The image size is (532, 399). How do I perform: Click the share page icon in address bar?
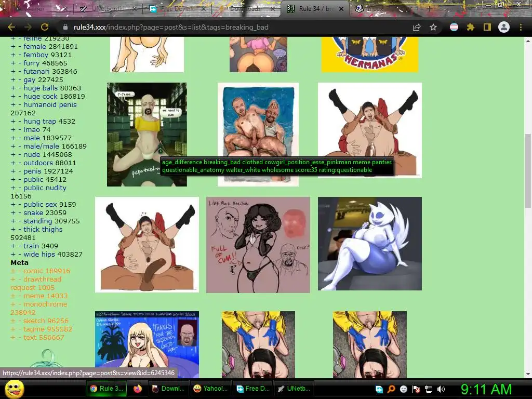point(417,27)
